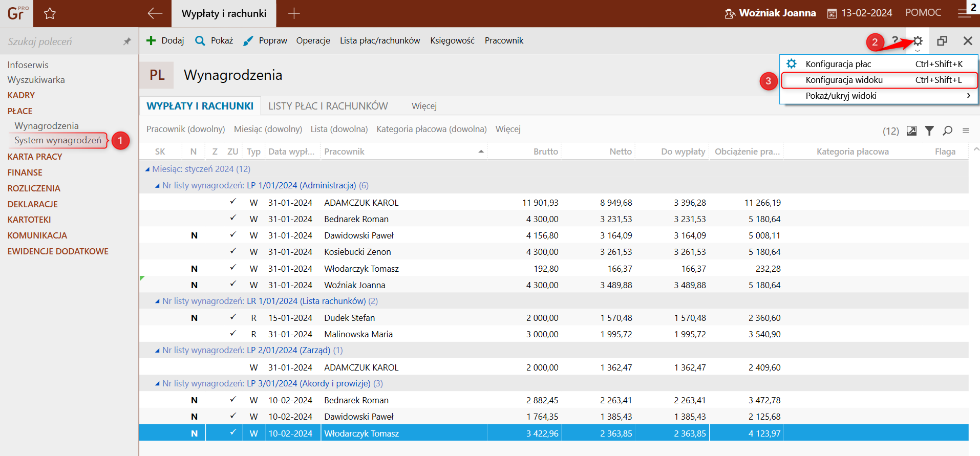Screen dimensions: 980x456
Task: Switch to LISTY PŁAC I RACHUNKÓW tab
Action: click(x=328, y=106)
